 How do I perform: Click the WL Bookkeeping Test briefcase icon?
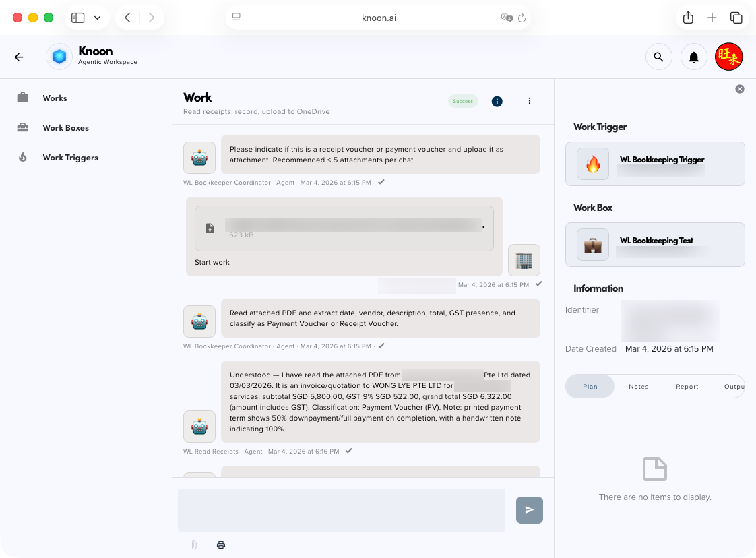592,245
